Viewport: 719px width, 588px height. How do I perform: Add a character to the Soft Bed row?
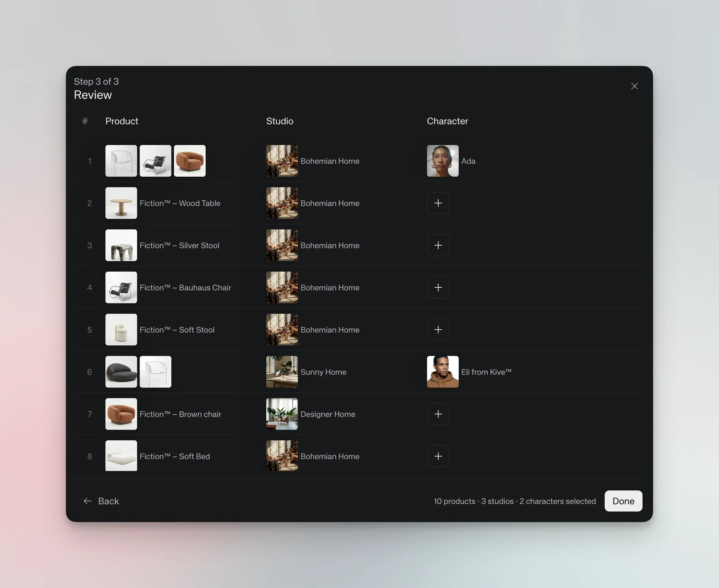(438, 456)
